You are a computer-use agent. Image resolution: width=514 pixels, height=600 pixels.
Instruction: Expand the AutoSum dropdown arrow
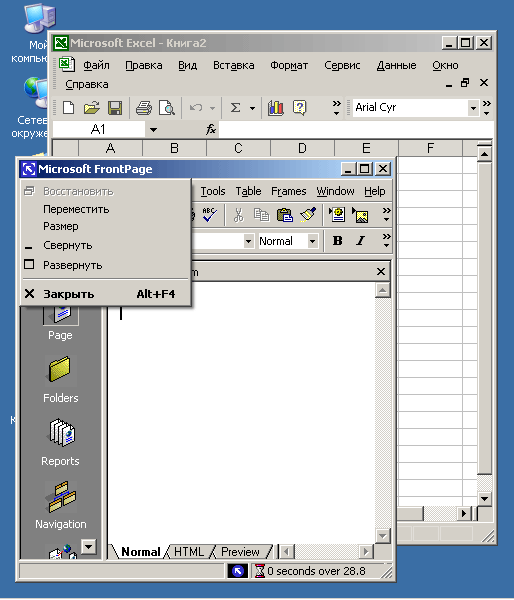pyautogui.click(x=252, y=108)
